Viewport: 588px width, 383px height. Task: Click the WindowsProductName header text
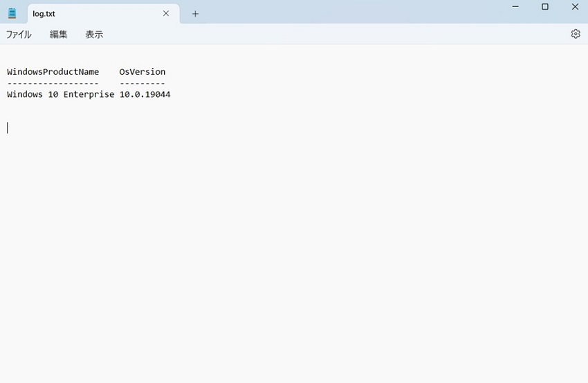tap(53, 72)
